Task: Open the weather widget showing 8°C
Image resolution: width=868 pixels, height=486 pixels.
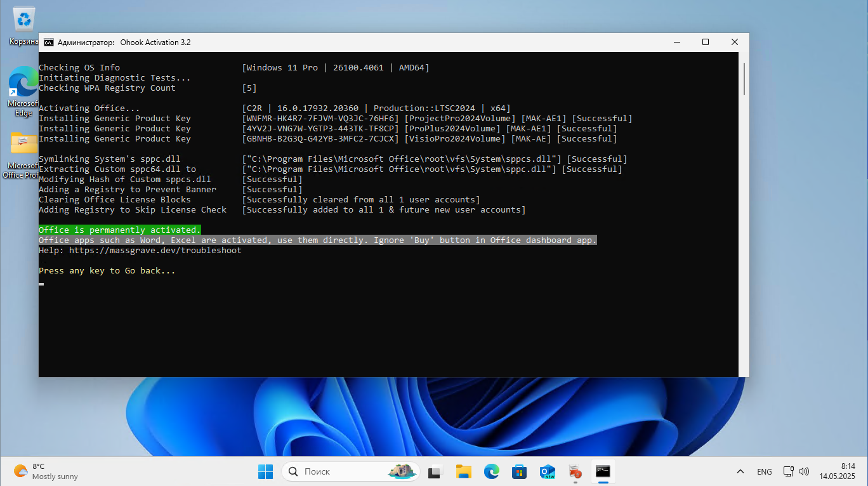Action: point(46,471)
